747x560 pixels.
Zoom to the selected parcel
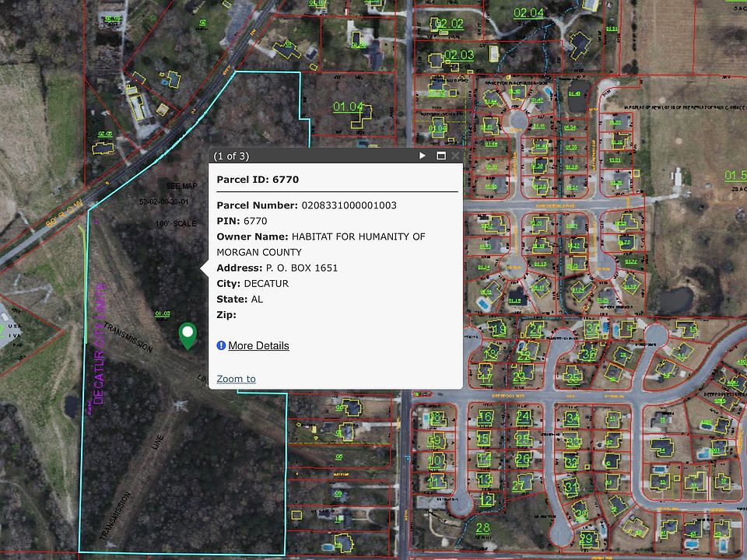coord(237,379)
